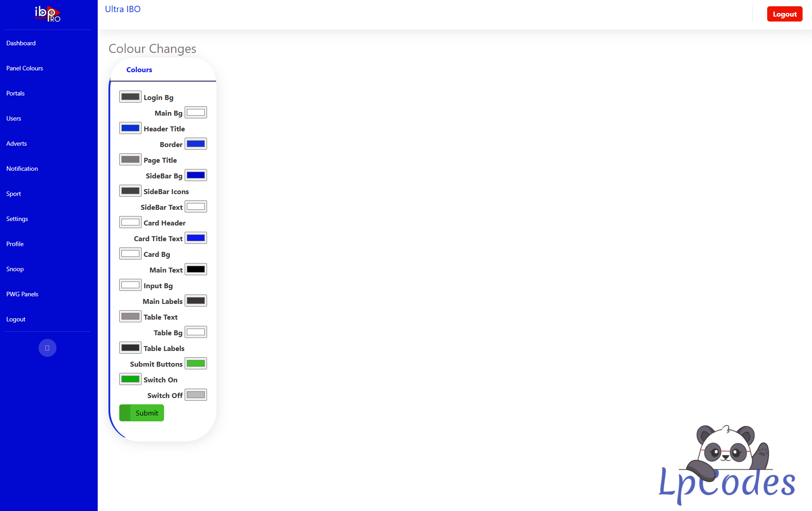
Task: Open the Panel Colours menu item
Action: (x=25, y=68)
